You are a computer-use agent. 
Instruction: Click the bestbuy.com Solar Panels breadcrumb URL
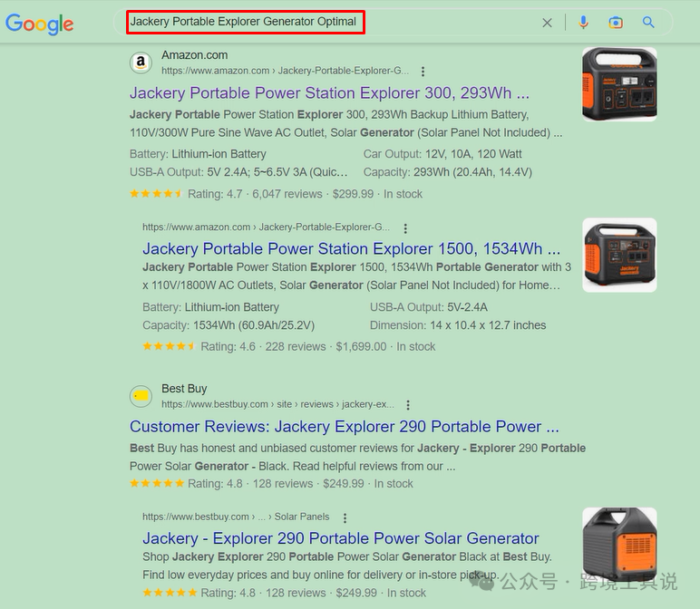pos(236,517)
